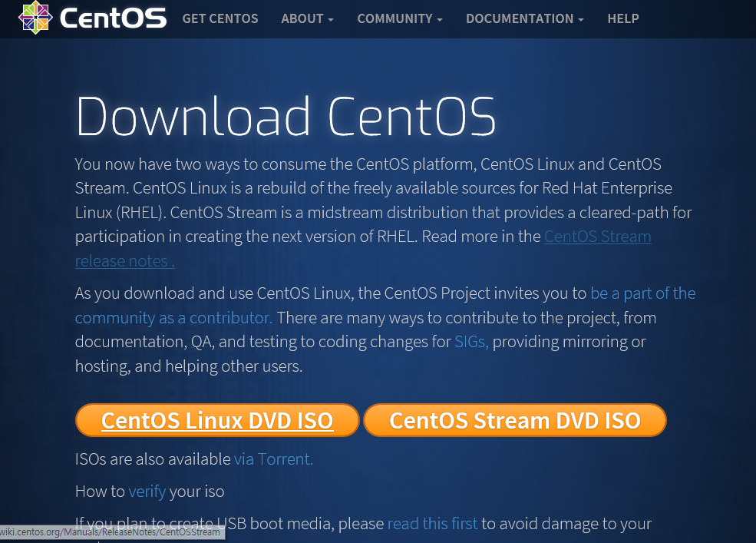
Task: Click the 'Download CentOS' page heading
Action: (x=286, y=116)
